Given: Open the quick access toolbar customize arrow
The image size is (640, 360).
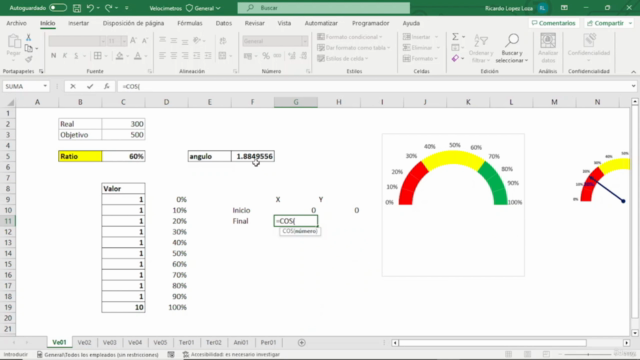Looking at the screenshot, I should pyautogui.click(x=127, y=8).
